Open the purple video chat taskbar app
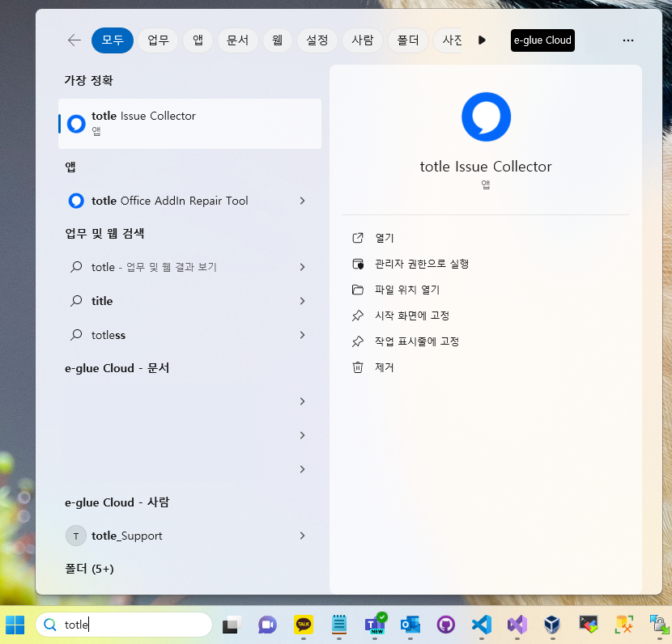This screenshot has height=644, width=672. tap(267, 625)
